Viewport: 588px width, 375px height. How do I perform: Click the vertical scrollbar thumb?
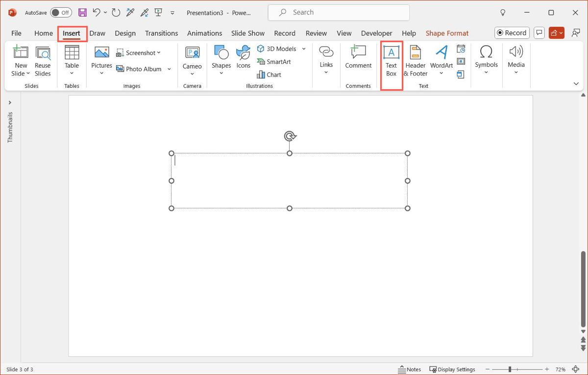pos(583,288)
